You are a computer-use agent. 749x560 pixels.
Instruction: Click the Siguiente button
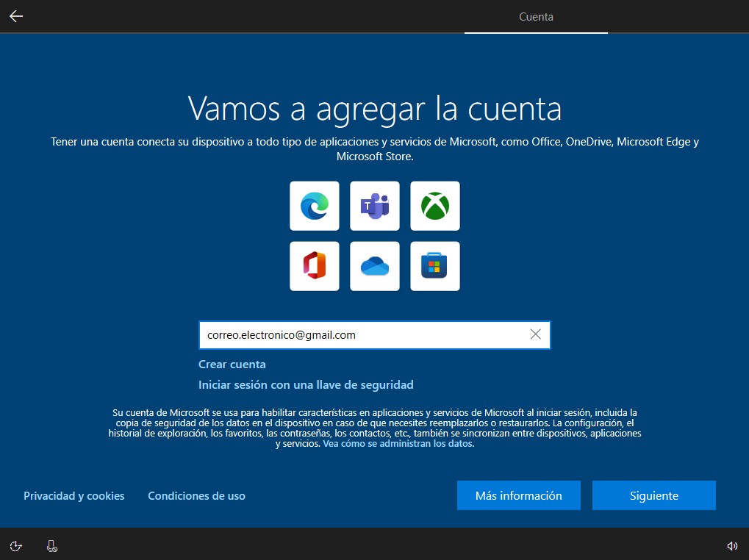coord(654,495)
